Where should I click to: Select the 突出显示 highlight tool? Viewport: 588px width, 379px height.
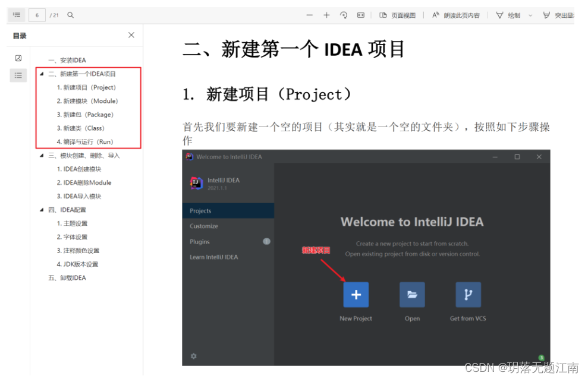[x=558, y=15]
